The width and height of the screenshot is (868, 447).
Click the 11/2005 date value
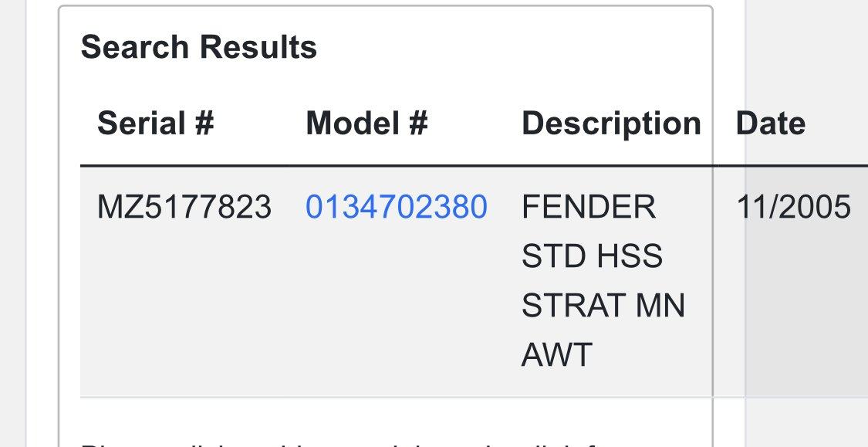point(793,207)
